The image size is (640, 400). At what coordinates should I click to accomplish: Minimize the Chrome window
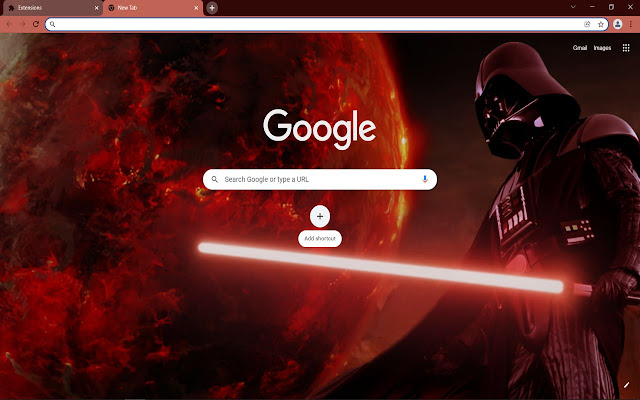(592, 7)
